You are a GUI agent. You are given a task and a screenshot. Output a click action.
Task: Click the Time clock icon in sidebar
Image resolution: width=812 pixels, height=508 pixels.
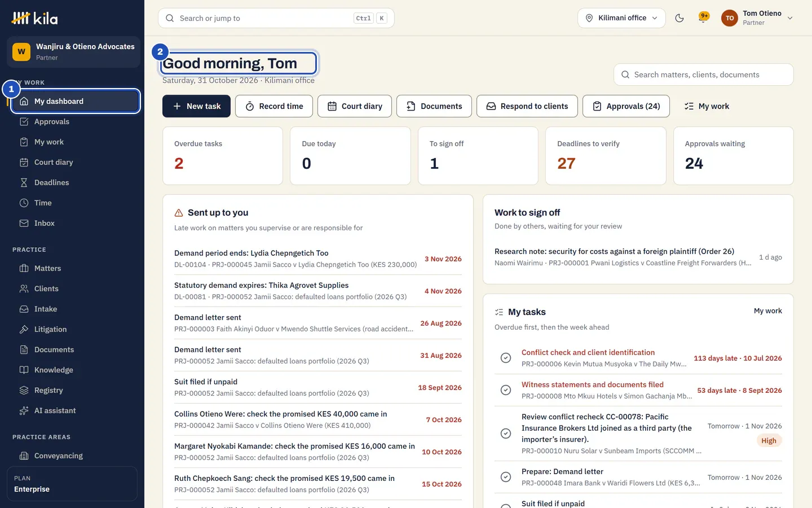pos(24,203)
